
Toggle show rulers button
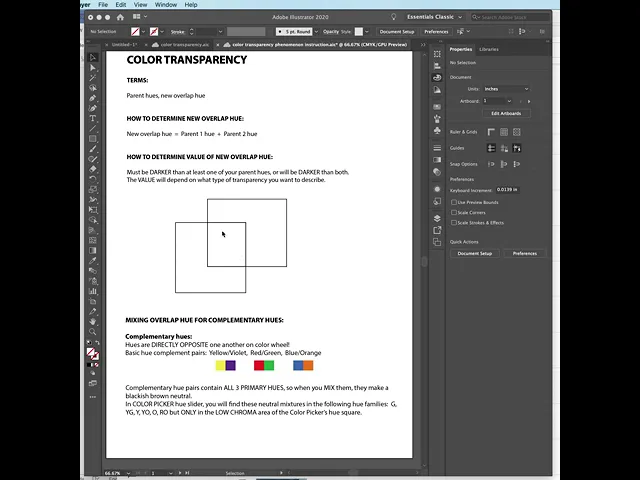491,132
